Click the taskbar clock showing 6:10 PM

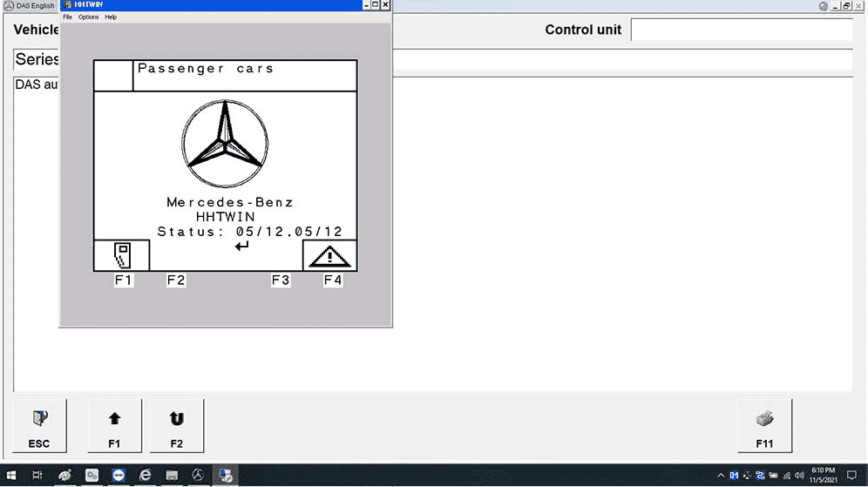824,476
